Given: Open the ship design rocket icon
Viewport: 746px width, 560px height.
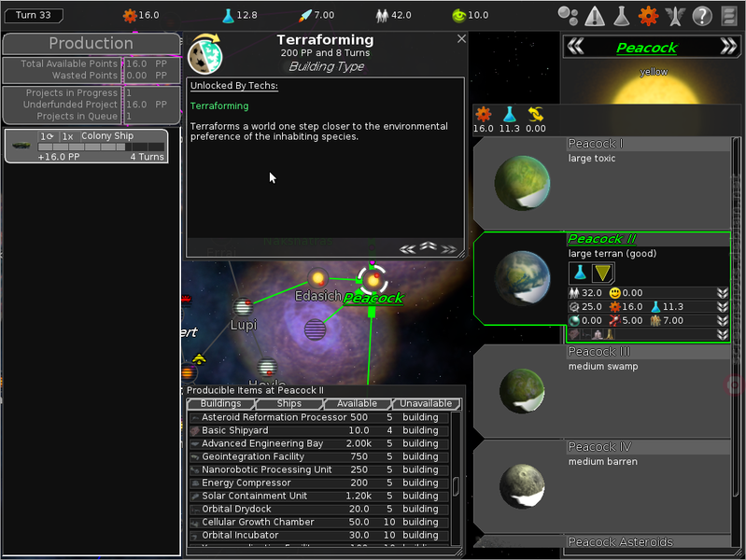Looking at the screenshot, I should (675, 16).
